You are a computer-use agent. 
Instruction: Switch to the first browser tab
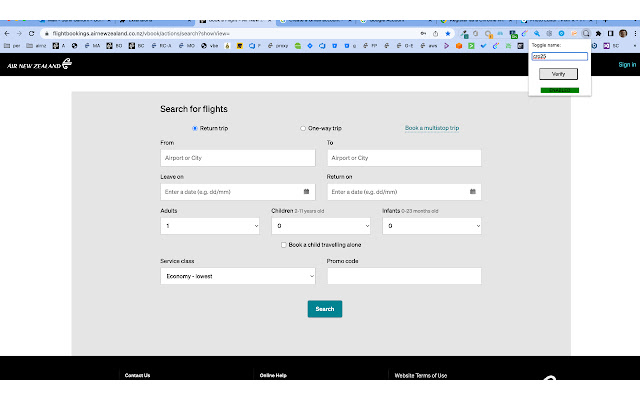[76, 20]
